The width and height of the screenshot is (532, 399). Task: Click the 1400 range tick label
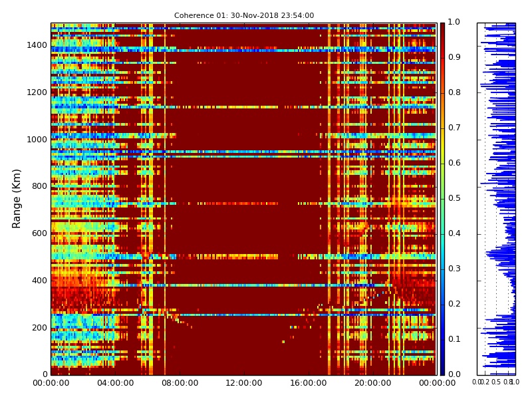click(x=37, y=45)
